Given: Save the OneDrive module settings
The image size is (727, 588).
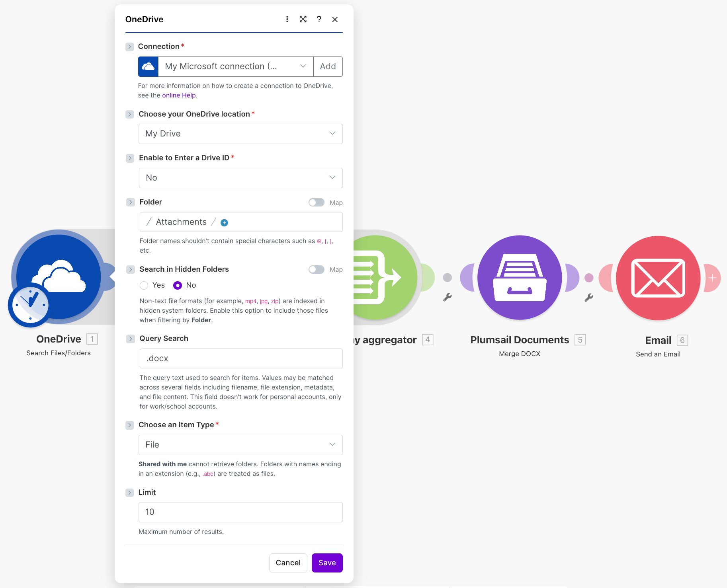Looking at the screenshot, I should point(327,563).
